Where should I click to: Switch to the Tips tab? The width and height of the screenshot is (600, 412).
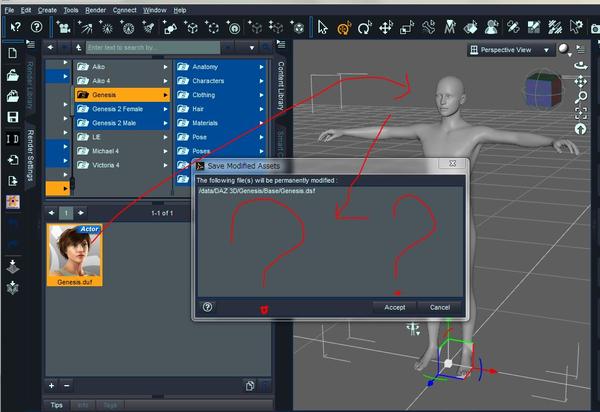click(57, 405)
